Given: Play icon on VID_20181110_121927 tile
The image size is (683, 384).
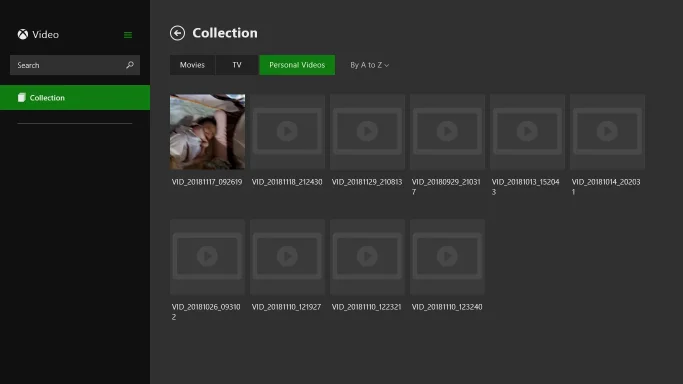Looking at the screenshot, I should (x=287, y=256).
